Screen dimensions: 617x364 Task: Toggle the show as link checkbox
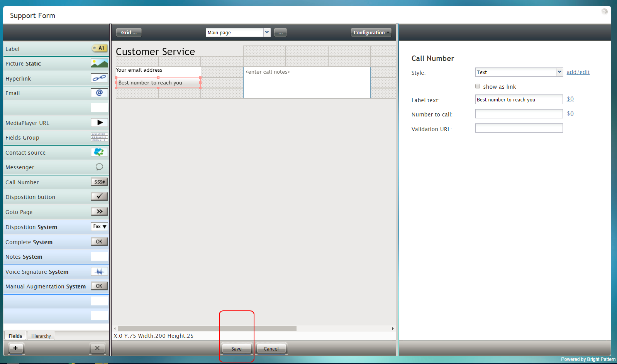[x=478, y=86]
